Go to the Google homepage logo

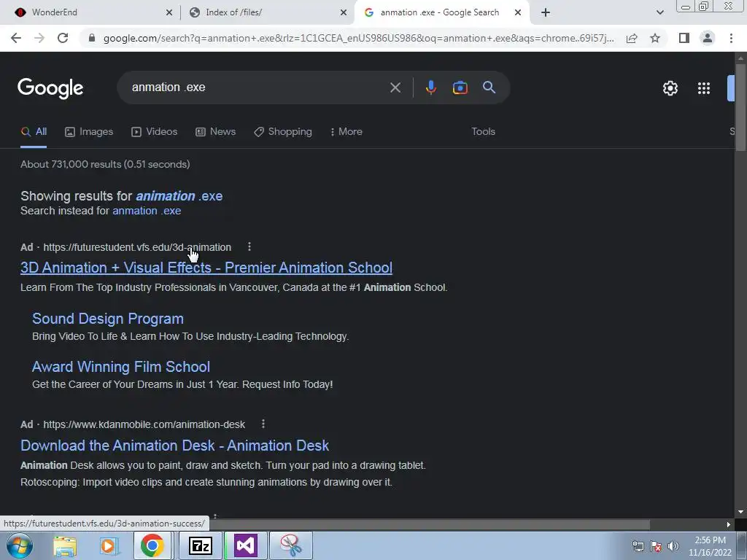pyautogui.click(x=50, y=88)
